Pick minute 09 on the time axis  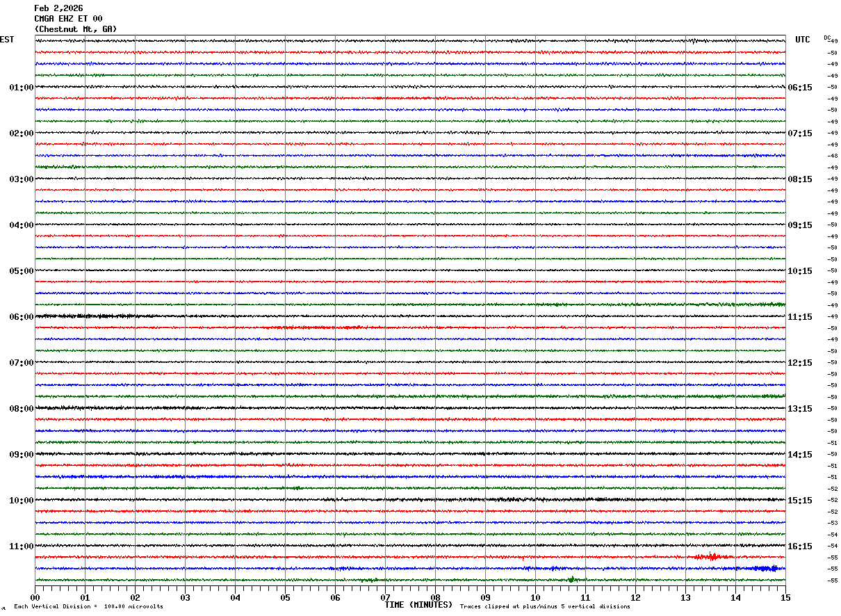click(x=485, y=597)
